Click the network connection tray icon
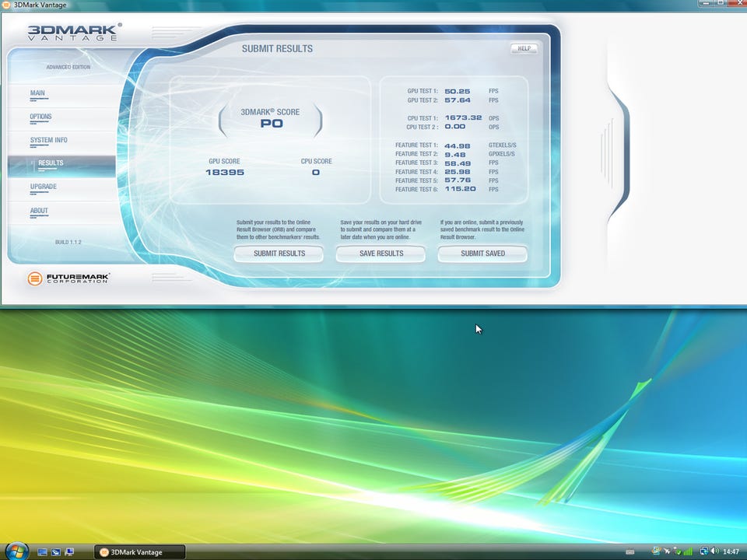The height and width of the screenshot is (560, 747). (703, 551)
